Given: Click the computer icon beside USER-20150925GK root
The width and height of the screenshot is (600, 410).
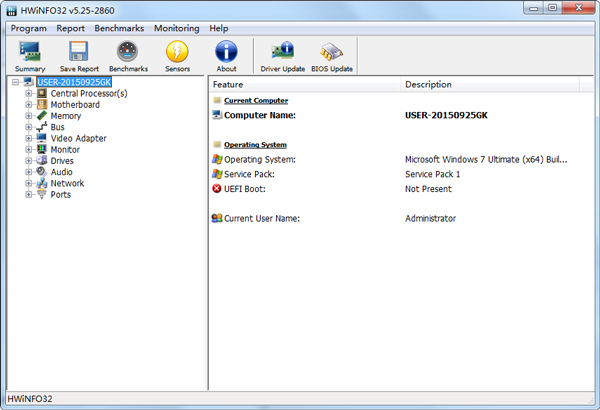Looking at the screenshot, I should point(28,82).
